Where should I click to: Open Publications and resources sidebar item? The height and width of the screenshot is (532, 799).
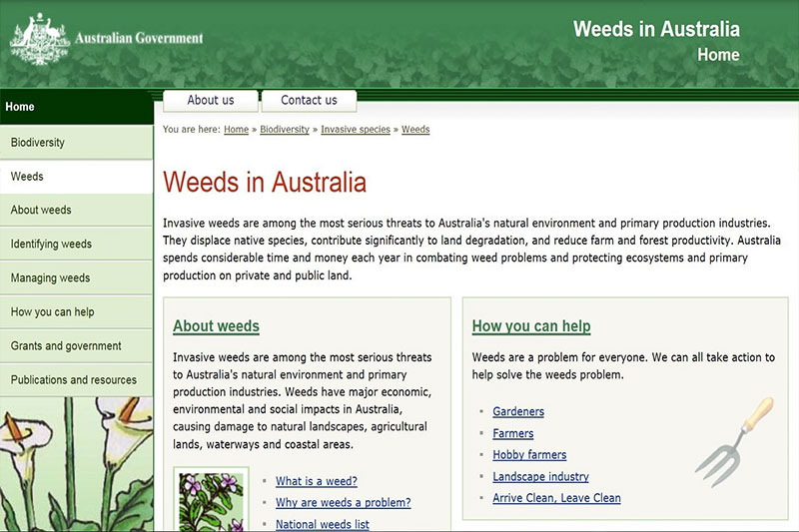click(74, 380)
